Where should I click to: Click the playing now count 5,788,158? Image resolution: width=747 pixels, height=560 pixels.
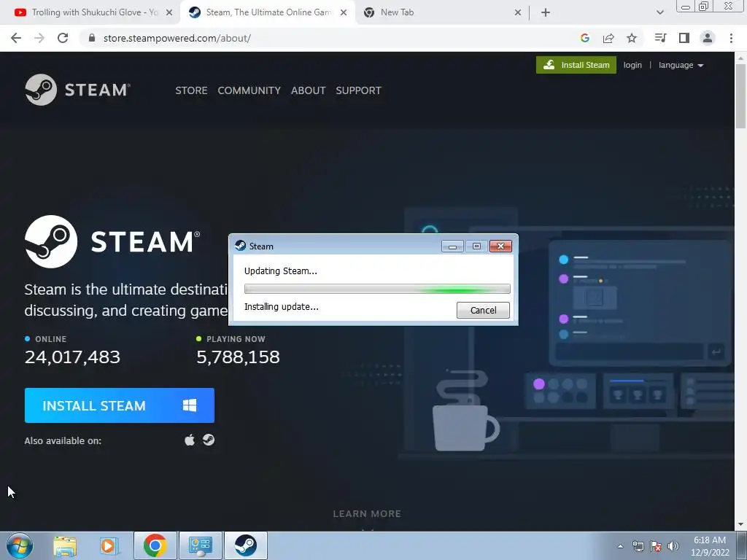click(x=239, y=357)
